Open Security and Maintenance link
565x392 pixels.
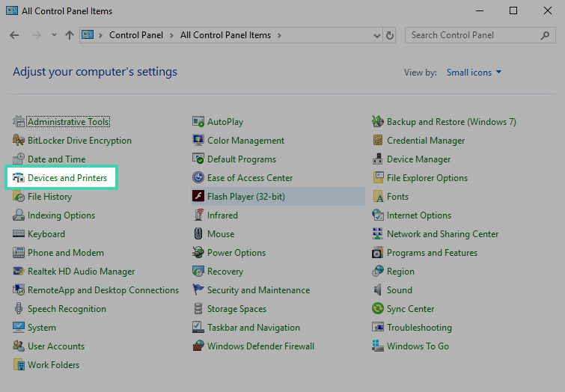coord(258,290)
